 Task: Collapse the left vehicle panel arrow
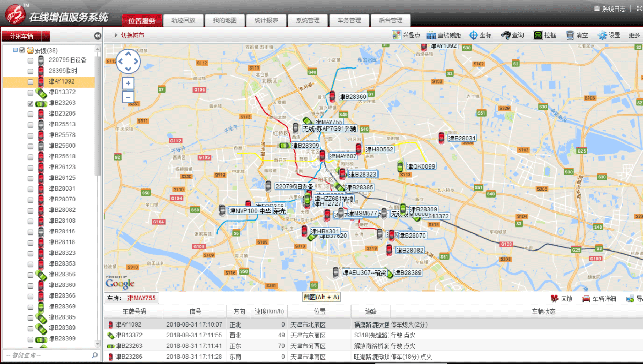pyautogui.click(x=98, y=36)
